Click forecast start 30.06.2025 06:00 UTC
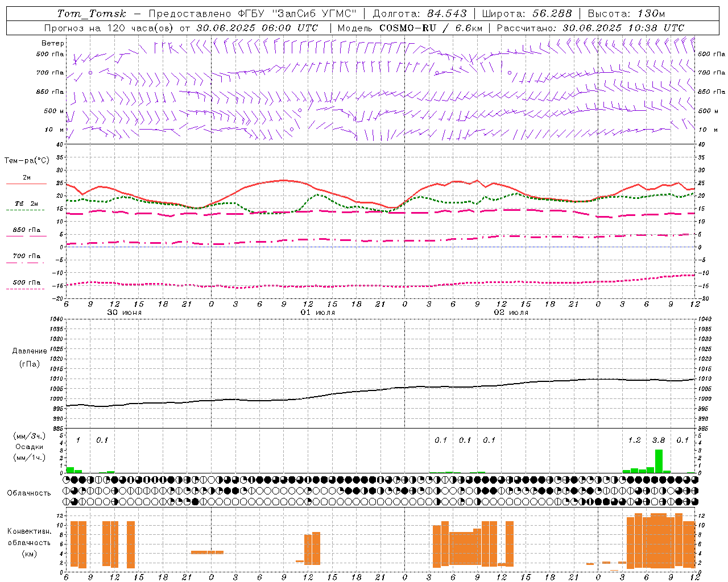The height and width of the screenshot is (582, 728). (257, 28)
